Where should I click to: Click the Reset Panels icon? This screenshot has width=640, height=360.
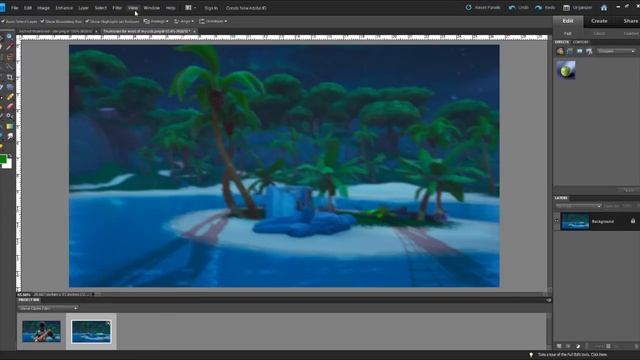pyautogui.click(x=469, y=7)
